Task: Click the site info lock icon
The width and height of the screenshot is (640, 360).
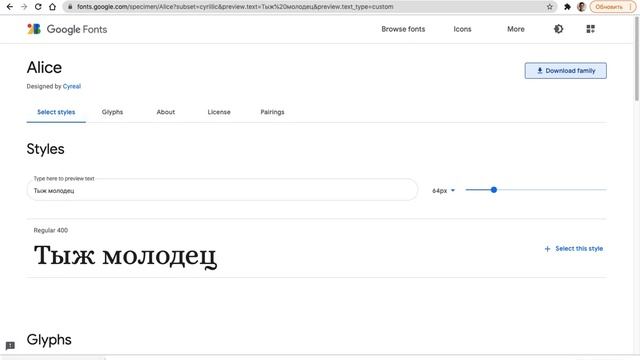Action: tap(70, 7)
